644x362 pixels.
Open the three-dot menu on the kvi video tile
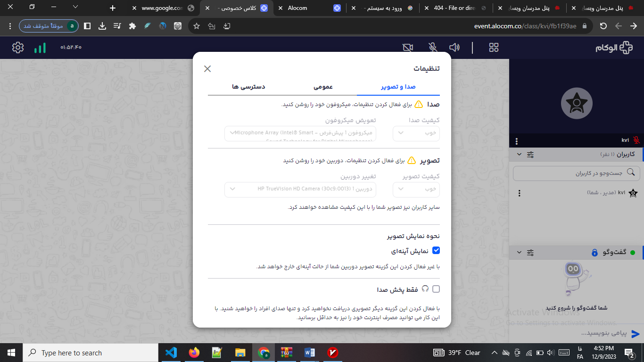(517, 140)
